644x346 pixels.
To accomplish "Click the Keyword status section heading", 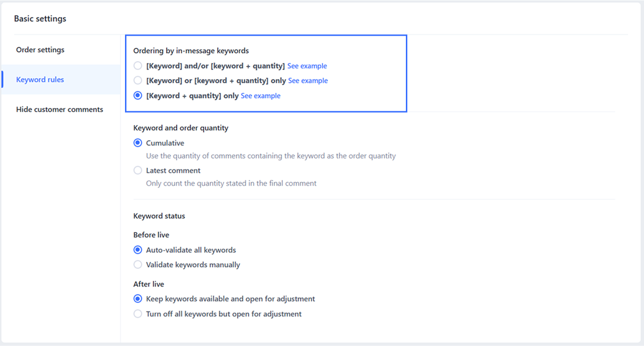I will pos(159,216).
